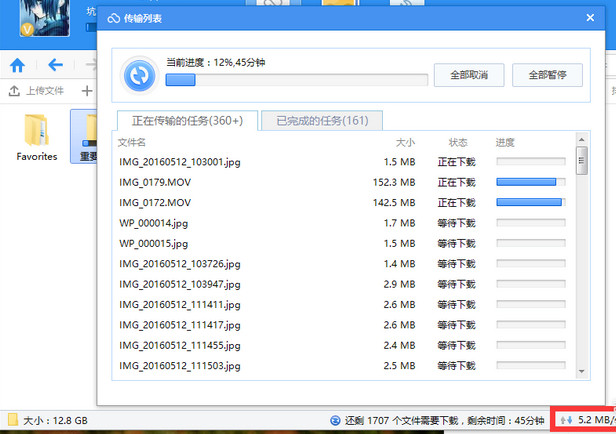This screenshot has width=616, height=434.
Task: Click the 大小: 12.8 GB status text
Action: click(55, 421)
